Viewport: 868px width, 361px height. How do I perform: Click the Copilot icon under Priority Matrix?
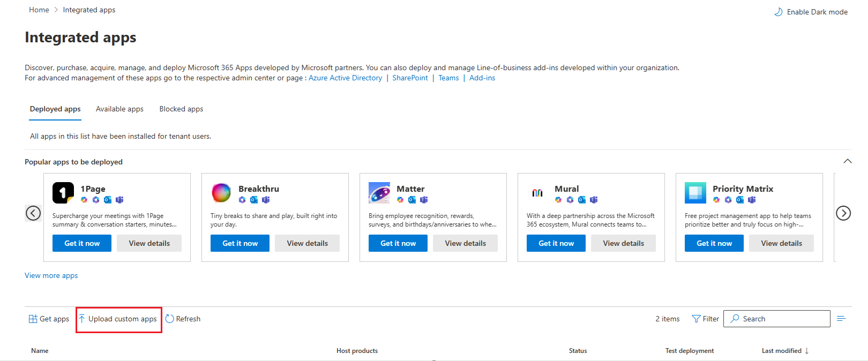tap(716, 200)
